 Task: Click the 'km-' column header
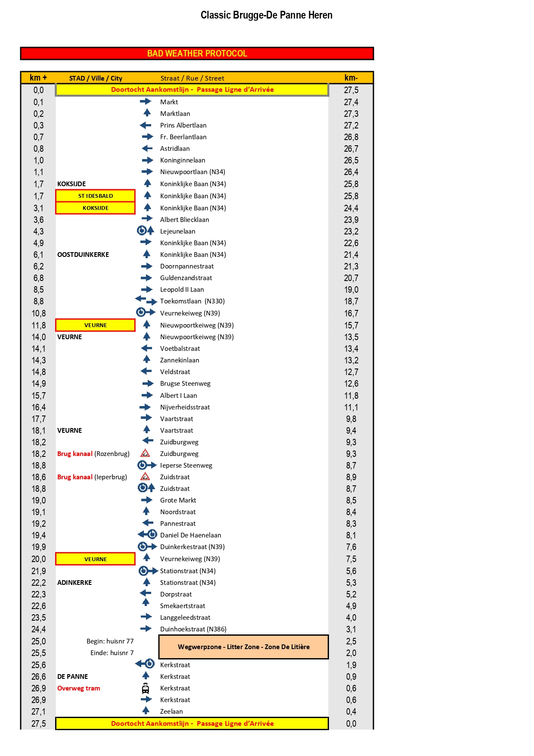(351, 78)
